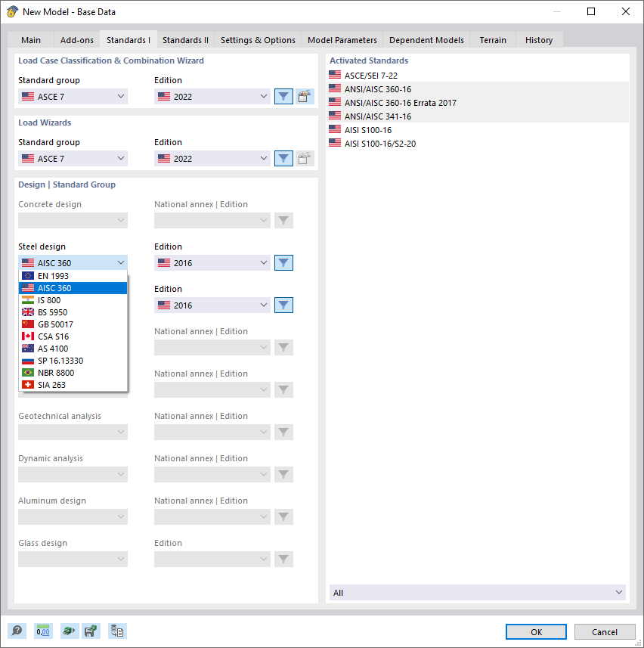Image resolution: width=644 pixels, height=648 pixels.
Task: Open Geotechnical analysis standard dropdown
Action: [73, 432]
